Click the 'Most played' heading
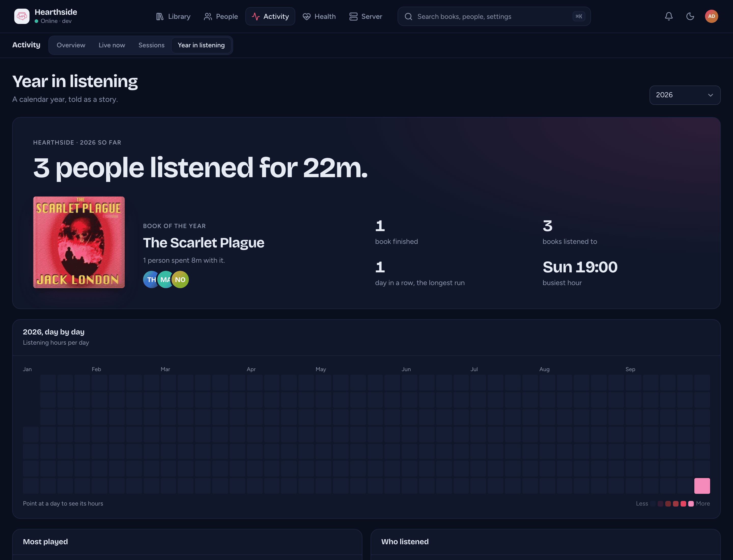The height and width of the screenshot is (560, 733). (x=45, y=542)
